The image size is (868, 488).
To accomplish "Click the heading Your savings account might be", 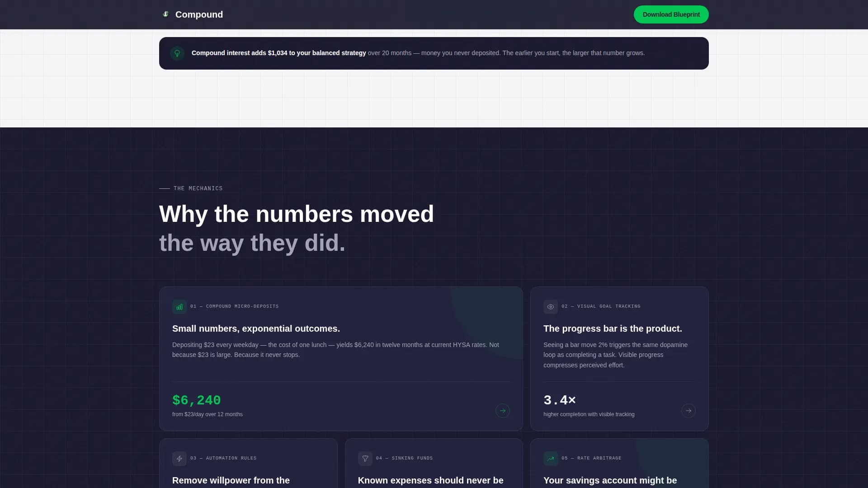I will [x=610, y=480].
